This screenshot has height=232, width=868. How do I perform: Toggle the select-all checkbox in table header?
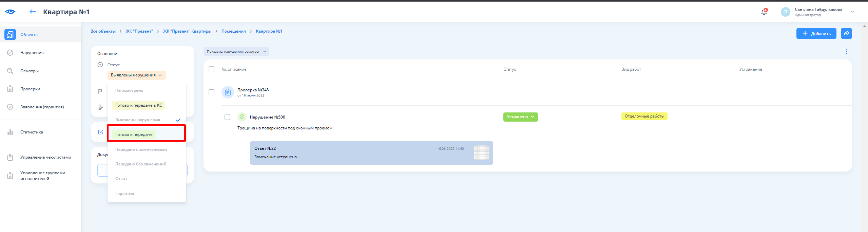(x=211, y=69)
